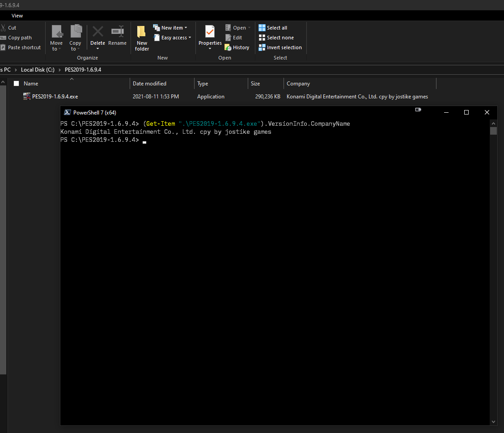The height and width of the screenshot is (433, 504).
Task: Expand the Copy to dropdown arrow
Action: tap(78, 49)
